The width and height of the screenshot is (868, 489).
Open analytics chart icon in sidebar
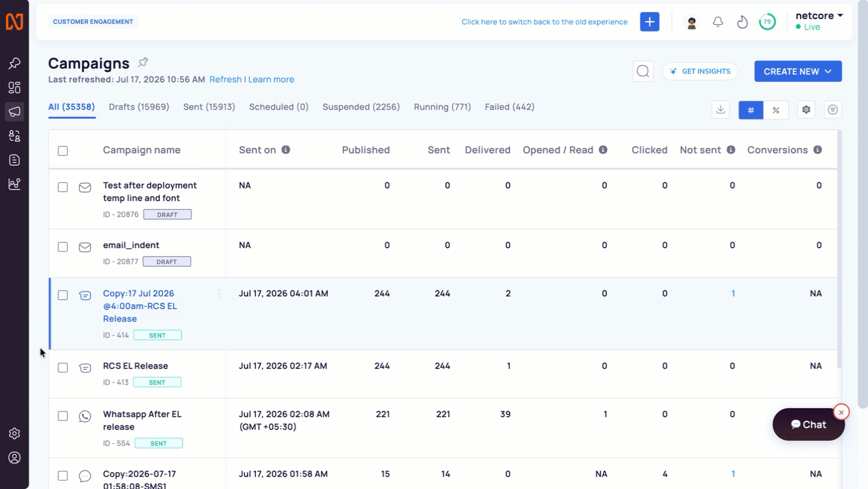click(x=14, y=184)
